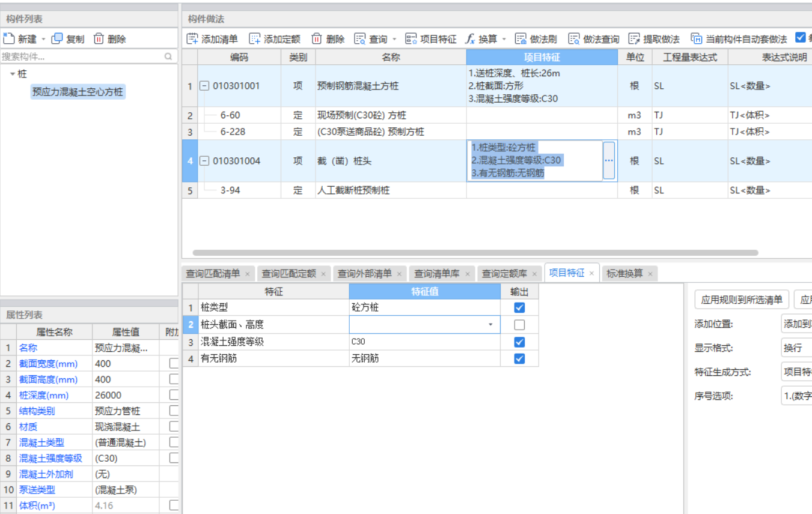The height and width of the screenshot is (514, 812).
Task: Open the 新建 dropdown arrow
Action: click(43, 40)
